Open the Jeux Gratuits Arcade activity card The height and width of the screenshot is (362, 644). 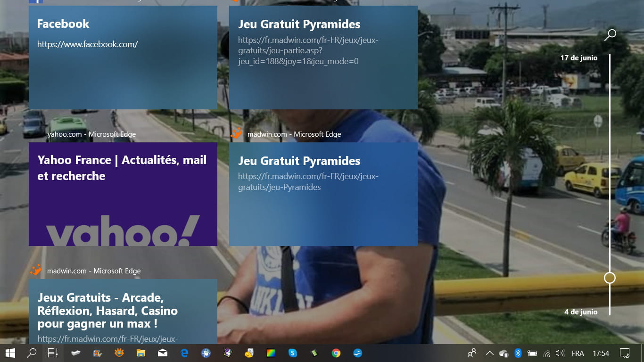[123, 312]
